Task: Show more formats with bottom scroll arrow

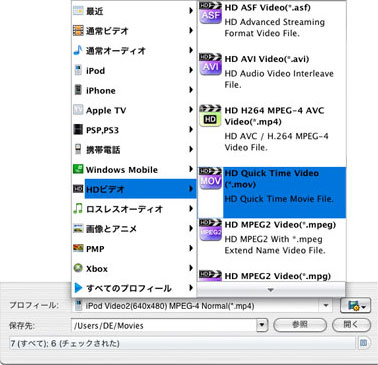Action: 271,290
